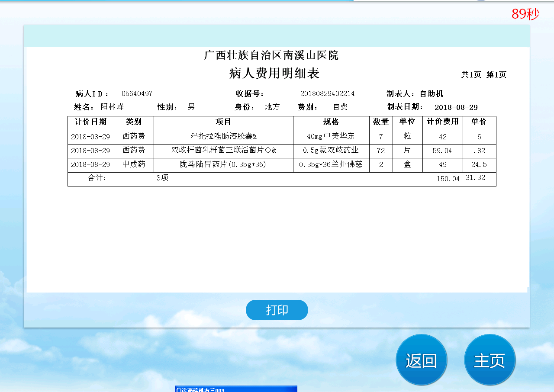Select the taskbar window at screen bottom
The width and height of the screenshot is (554, 392).
pyautogui.click(x=236, y=389)
